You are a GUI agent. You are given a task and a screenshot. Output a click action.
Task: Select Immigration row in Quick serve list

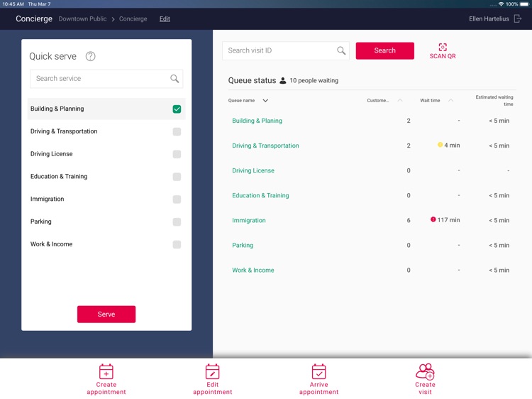point(106,199)
